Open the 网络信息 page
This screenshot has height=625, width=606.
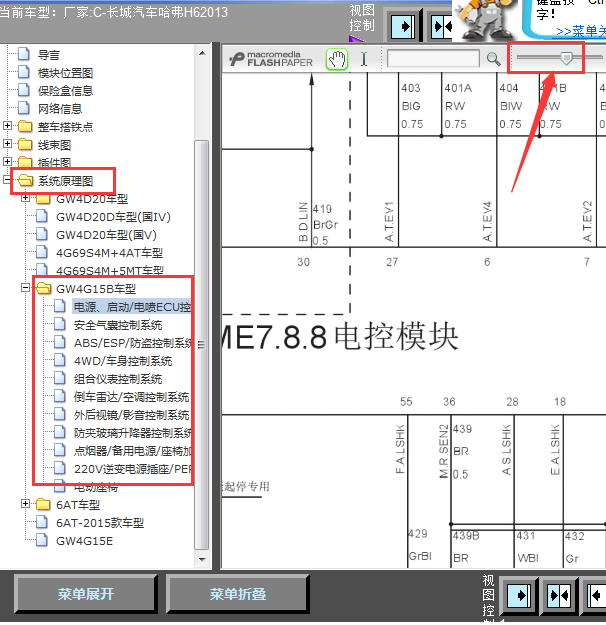tap(60, 109)
